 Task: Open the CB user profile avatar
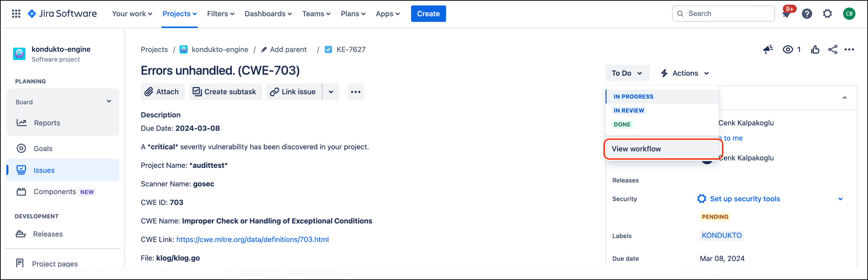[849, 14]
